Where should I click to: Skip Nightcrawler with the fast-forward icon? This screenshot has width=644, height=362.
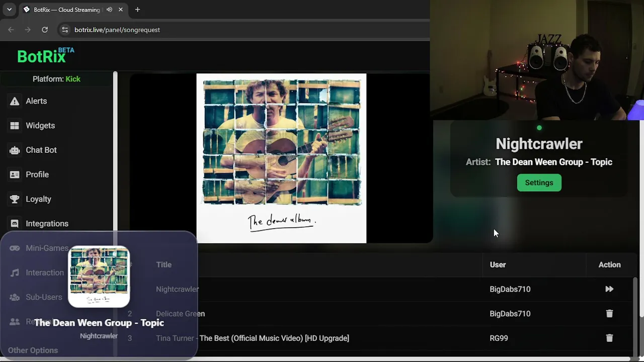pyautogui.click(x=609, y=289)
